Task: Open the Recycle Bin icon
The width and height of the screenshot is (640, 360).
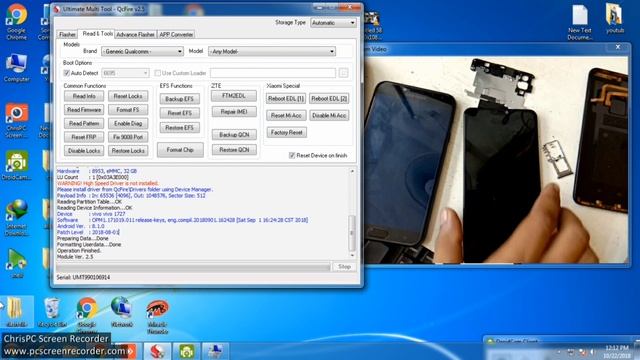Action: tap(52, 312)
